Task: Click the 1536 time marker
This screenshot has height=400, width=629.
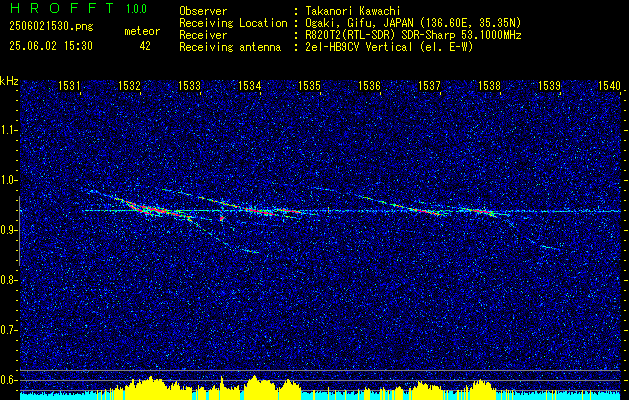Action: tap(369, 85)
